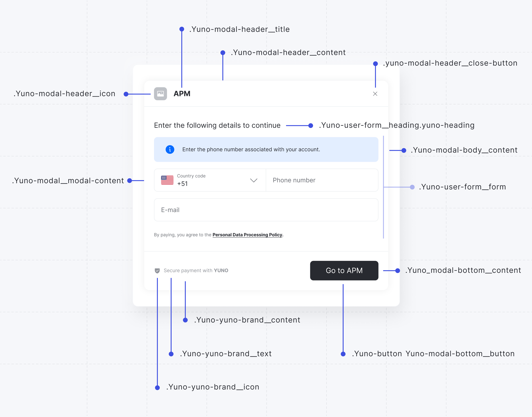This screenshot has width=532, height=417.
Task: Click the APM modal title
Action: [x=182, y=94]
